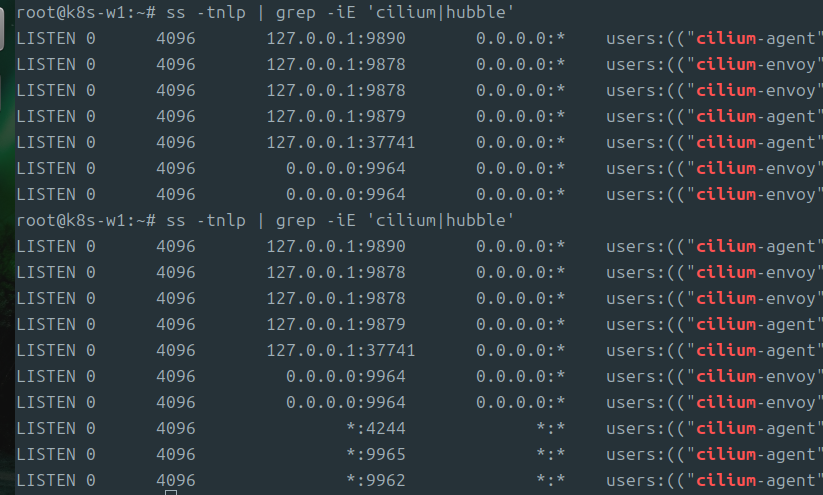
Task: Click the topmost 127.0.0.1:9890 address
Action: click(x=336, y=38)
